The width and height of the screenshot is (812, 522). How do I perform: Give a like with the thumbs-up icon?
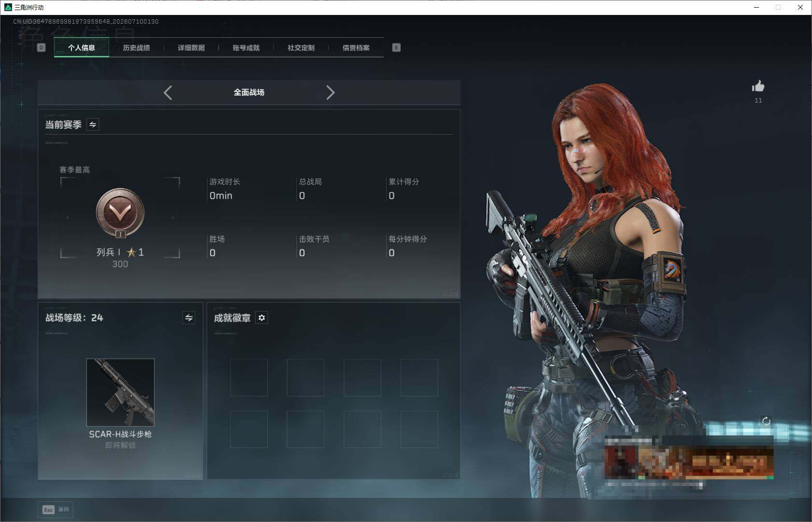pos(758,86)
